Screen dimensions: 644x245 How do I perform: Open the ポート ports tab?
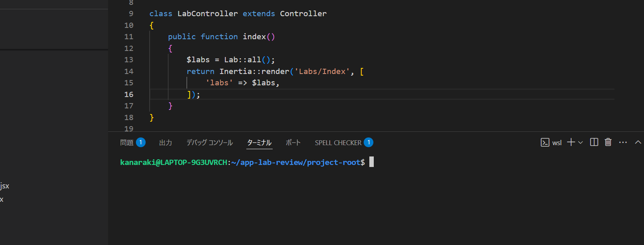(293, 143)
